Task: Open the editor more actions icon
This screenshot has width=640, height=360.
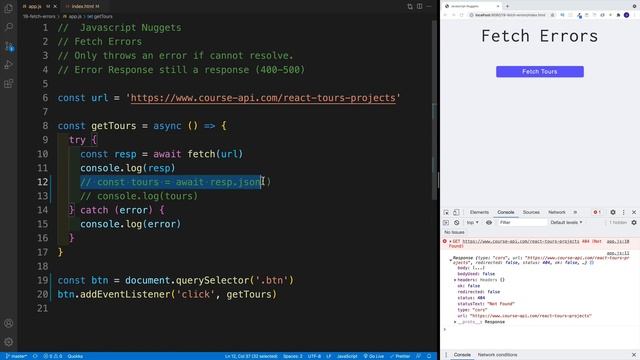Action: pos(429,6)
